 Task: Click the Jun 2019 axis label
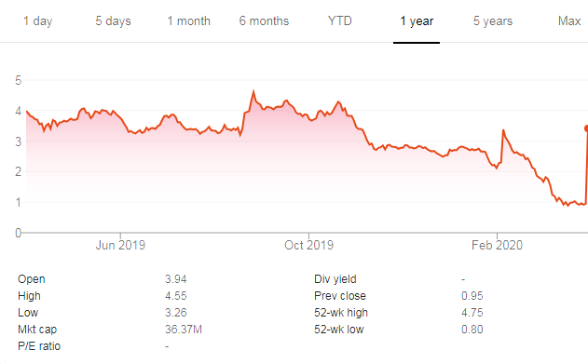[x=120, y=245]
